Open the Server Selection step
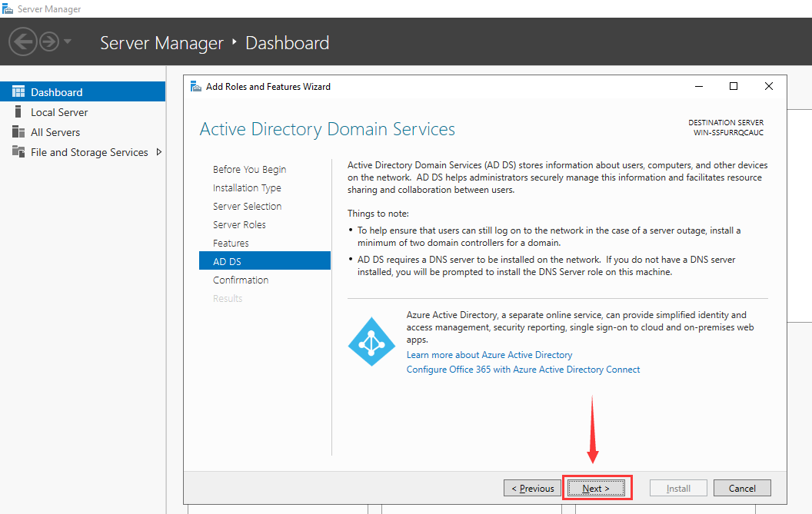Viewport: 812px width, 514px height. pyautogui.click(x=247, y=207)
